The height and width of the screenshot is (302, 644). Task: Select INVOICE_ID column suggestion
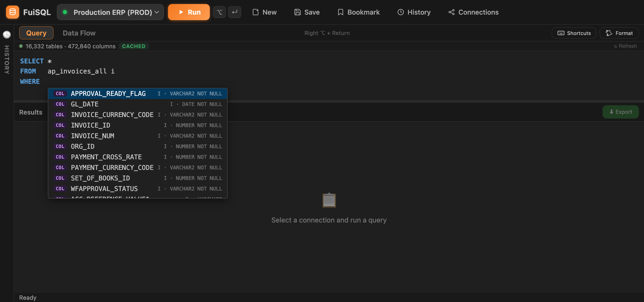pos(138,125)
